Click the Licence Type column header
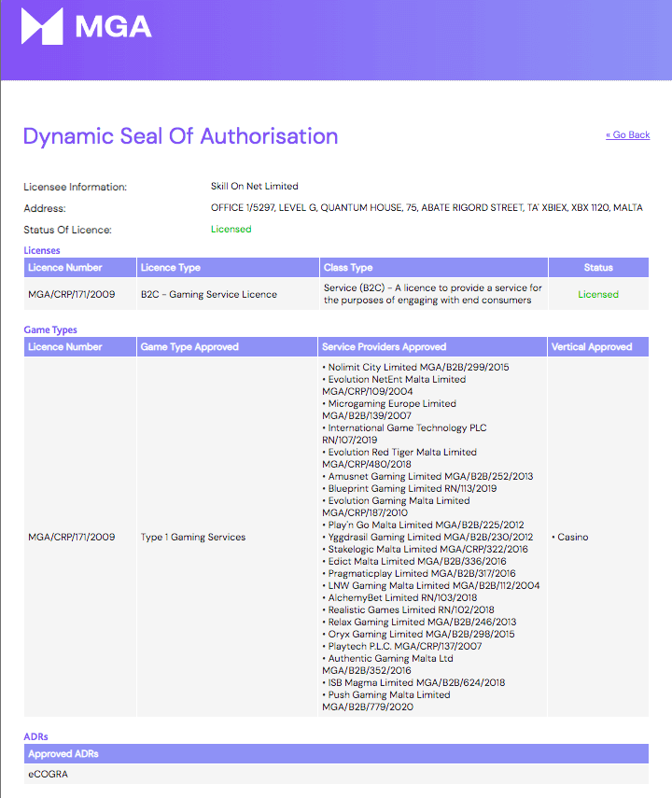 [171, 268]
